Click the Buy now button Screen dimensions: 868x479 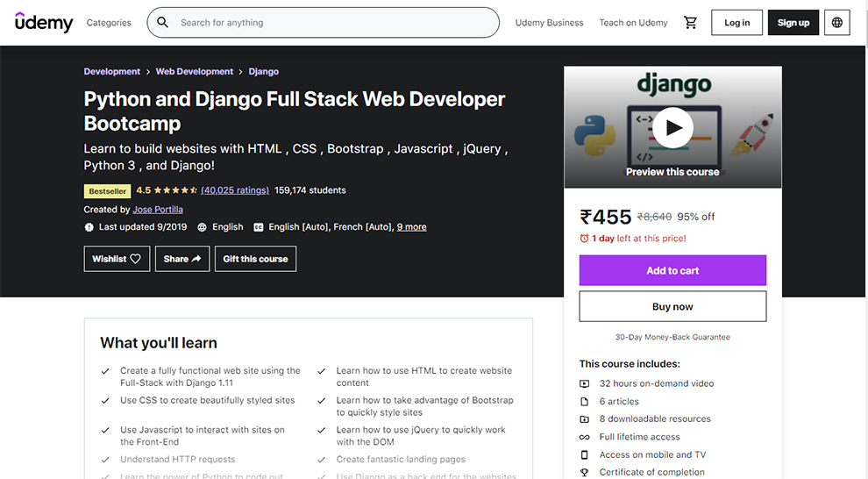(672, 306)
